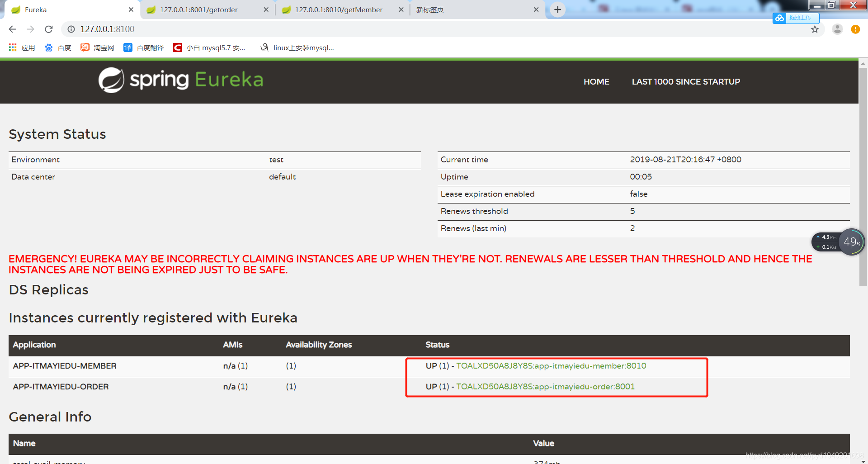Open the HOME navigation link
868x464 pixels.
tap(596, 82)
